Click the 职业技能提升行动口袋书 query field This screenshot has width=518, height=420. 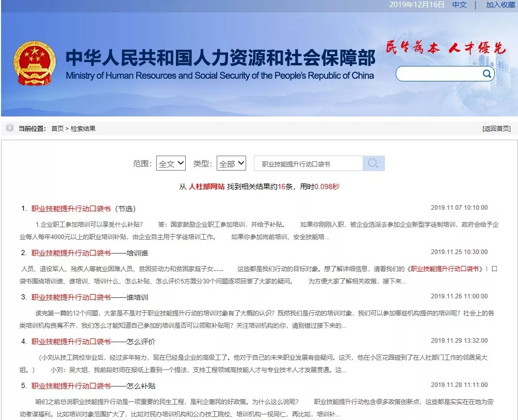pyautogui.click(x=308, y=164)
